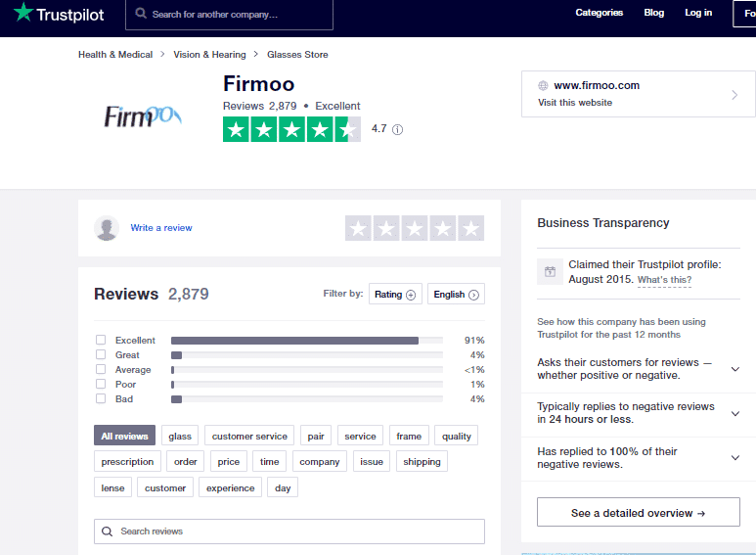The height and width of the screenshot is (555, 756).
Task: Click the globe icon next to www.firmoo.com
Action: pos(543,85)
